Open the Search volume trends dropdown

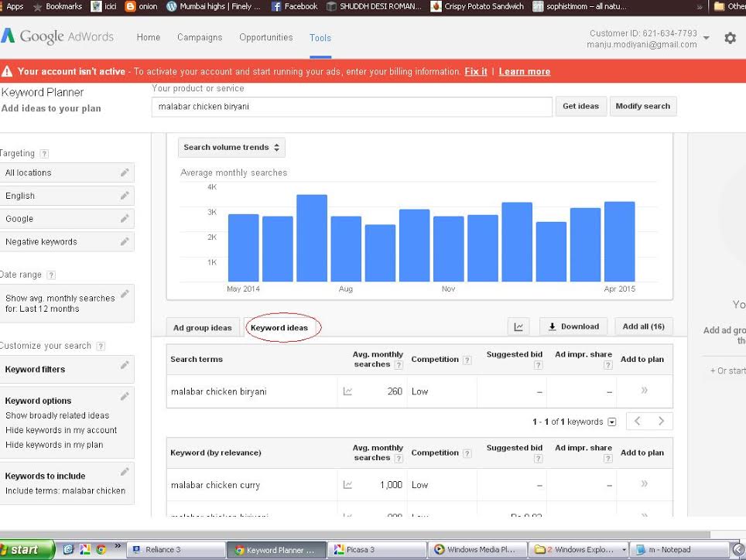click(x=231, y=148)
